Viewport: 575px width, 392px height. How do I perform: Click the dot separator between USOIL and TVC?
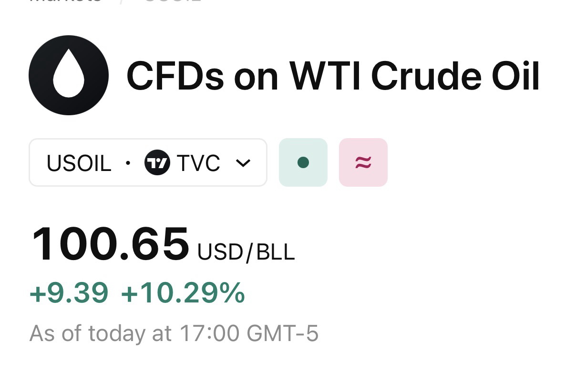tap(127, 163)
